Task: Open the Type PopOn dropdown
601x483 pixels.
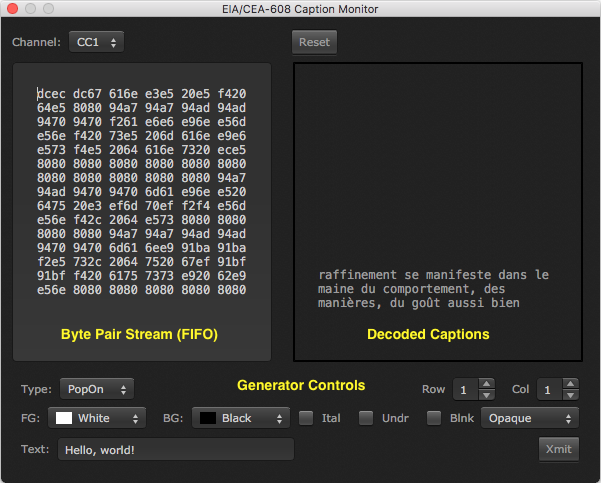Action: pyautogui.click(x=96, y=388)
